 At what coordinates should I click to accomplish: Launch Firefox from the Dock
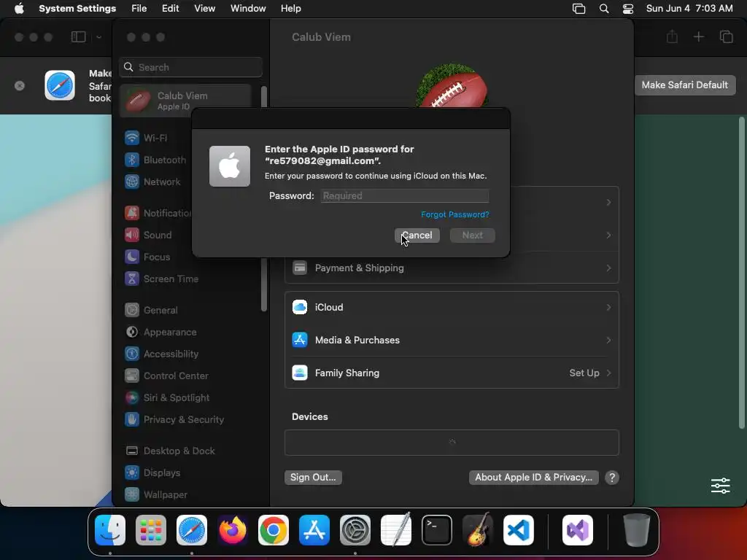click(x=233, y=530)
